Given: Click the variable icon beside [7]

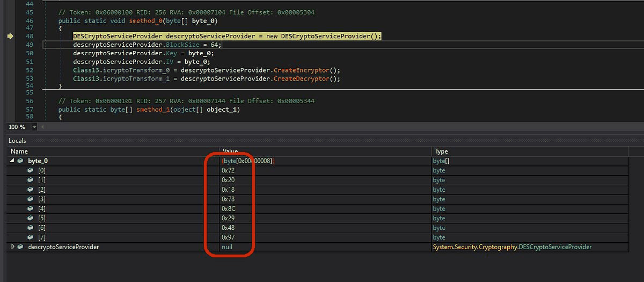Looking at the screenshot, I should coord(31,237).
